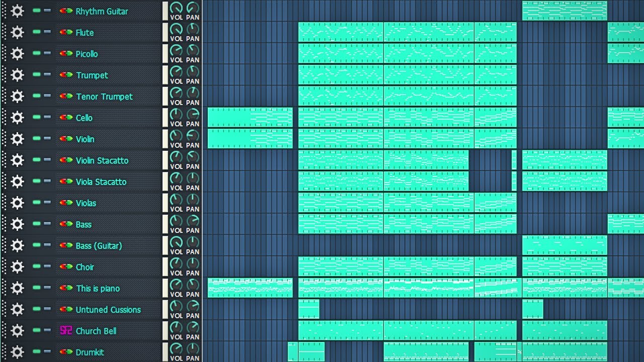Image resolution: width=644 pixels, height=362 pixels.
Task: Click the Cello instrument plugin icon
Action: click(x=66, y=118)
